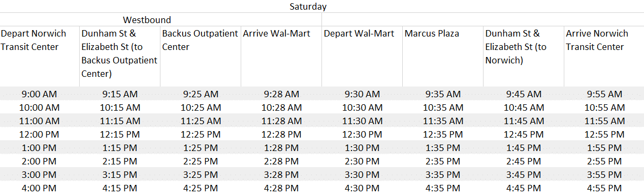Screen dimensions: 644x194
Task: Select the 12:28 PM cell
Action: tap(282, 134)
